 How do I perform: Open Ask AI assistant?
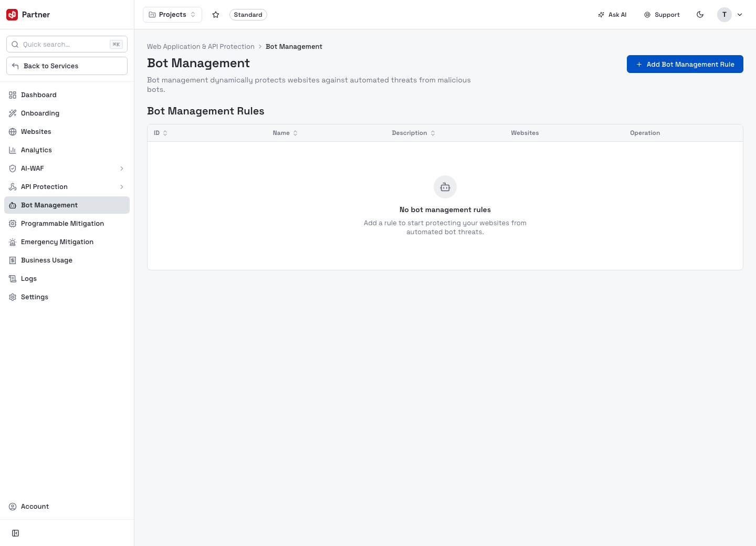point(612,15)
